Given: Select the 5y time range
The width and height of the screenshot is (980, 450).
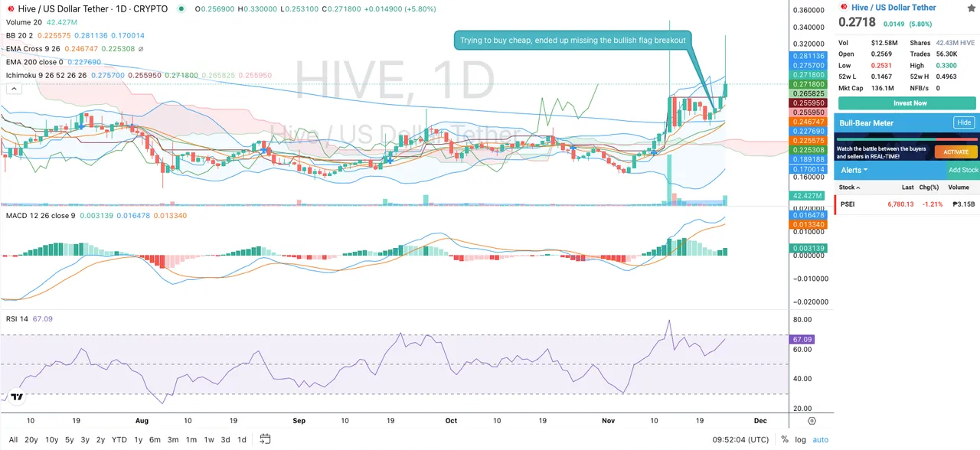Looking at the screenshot, I should point(70,439).
